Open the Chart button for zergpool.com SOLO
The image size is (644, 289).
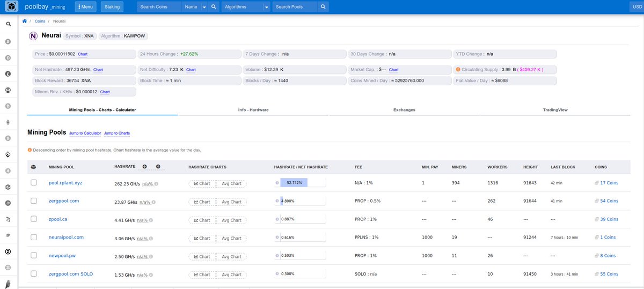[202, 275]
